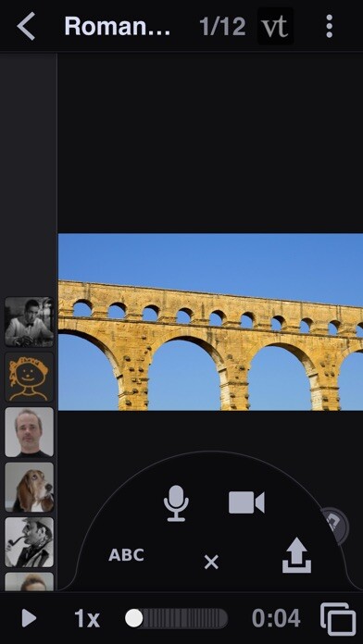This screenshot has width=363, height=644.
Task: Tap the 1/12 slide counter
Action: click(222, 27)
